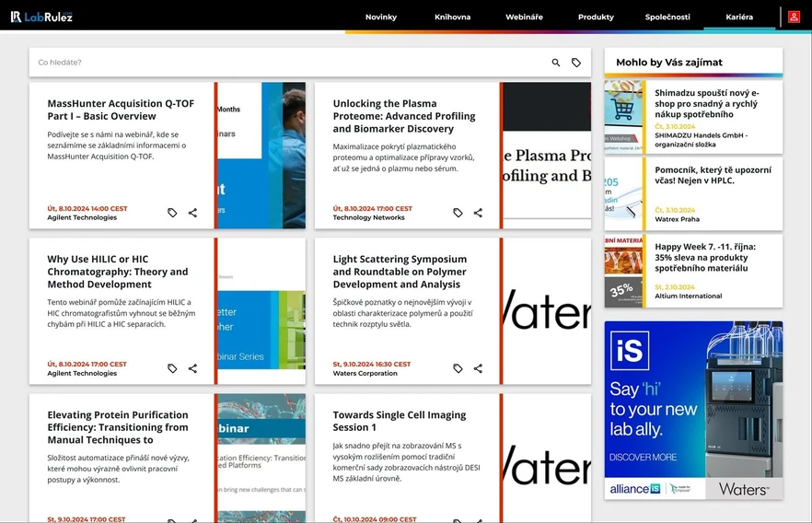Open Why Use HILIC or HIC Chromatography title

(118, 272)
